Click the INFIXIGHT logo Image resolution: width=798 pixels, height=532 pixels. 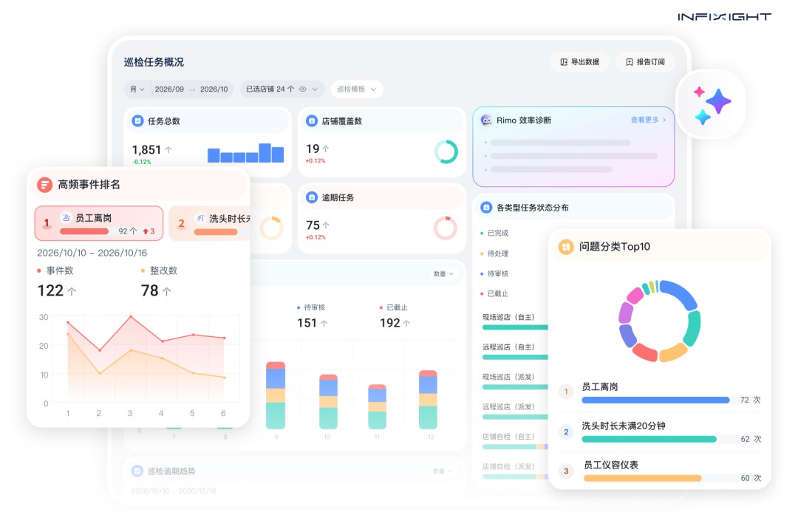tap(724, 17)
